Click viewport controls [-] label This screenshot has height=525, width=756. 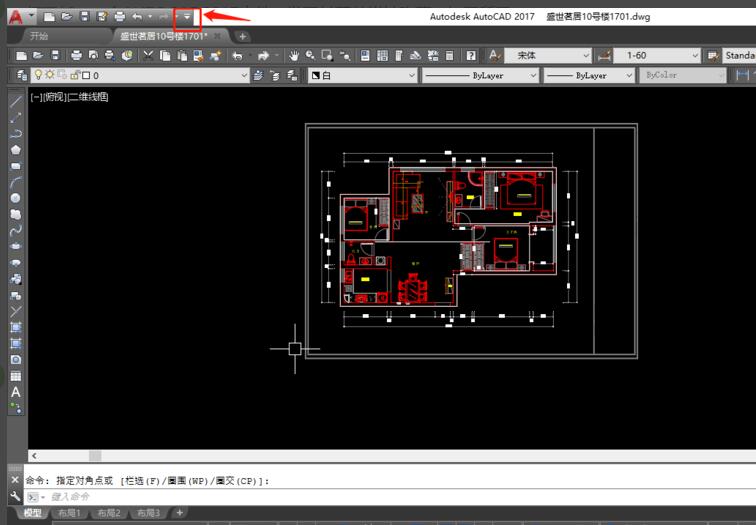35,97
